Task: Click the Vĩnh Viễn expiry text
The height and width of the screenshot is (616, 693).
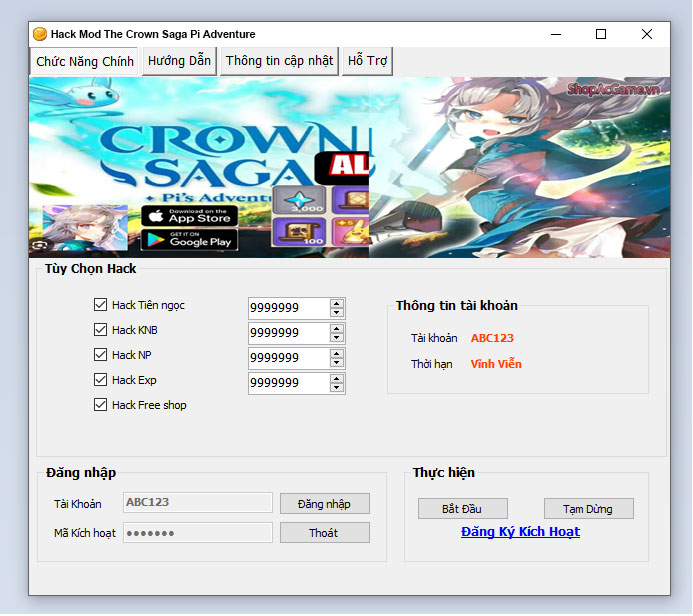Action: point(496,364)
